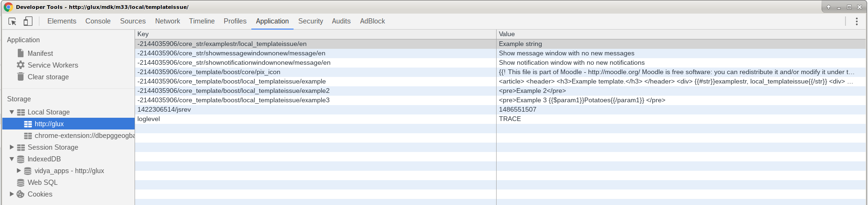Select the shownotificationwindownonew key row
Viewport: 868px width, 205px height.
(x=316, y=63)
